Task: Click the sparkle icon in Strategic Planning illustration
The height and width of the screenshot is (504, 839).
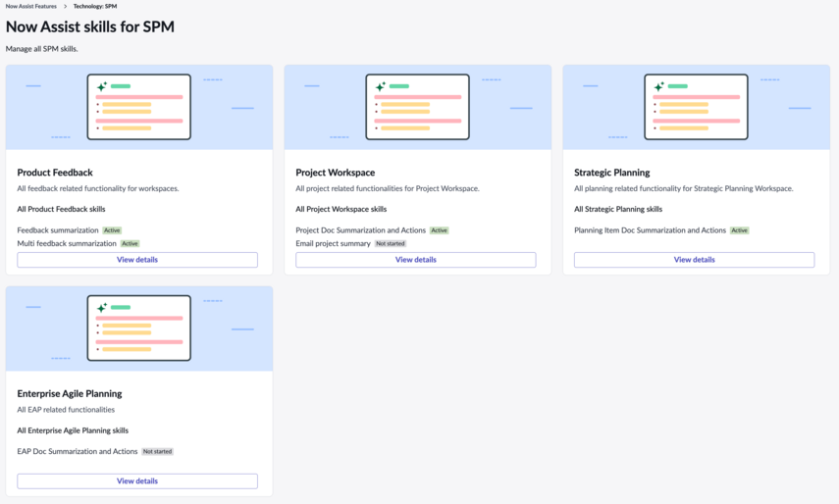Action: pos(659,86)
